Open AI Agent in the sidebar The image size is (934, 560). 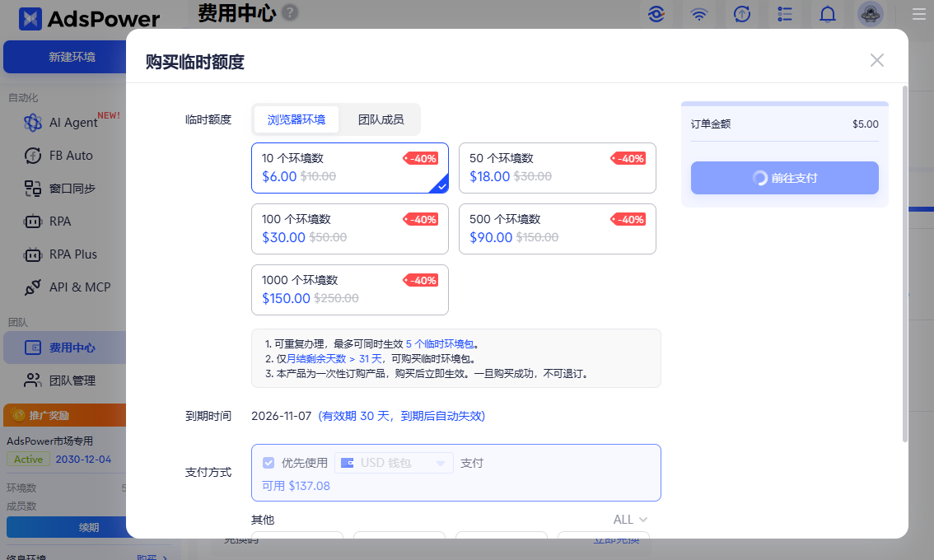coord(72,122)
